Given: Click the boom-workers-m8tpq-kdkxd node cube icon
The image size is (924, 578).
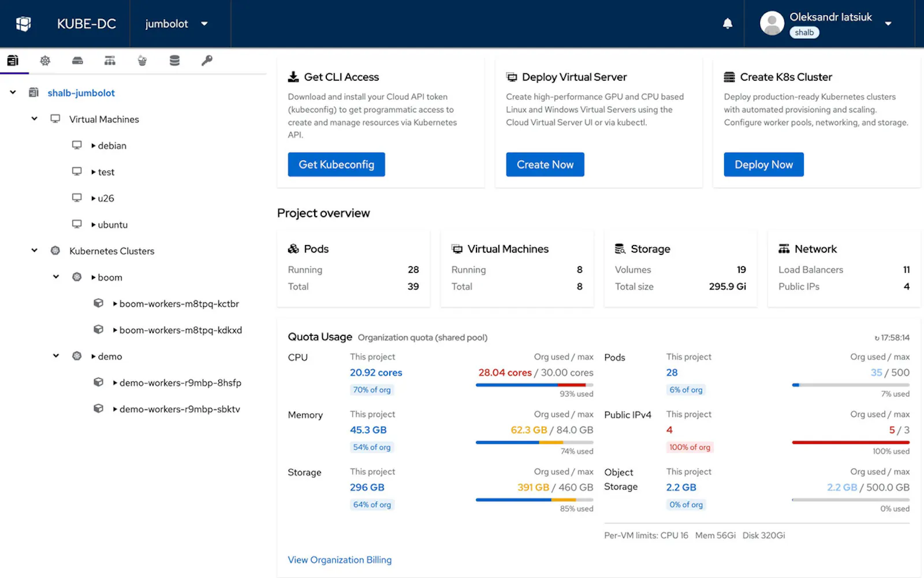Looking at the screenshot, I should click(99, 329).
